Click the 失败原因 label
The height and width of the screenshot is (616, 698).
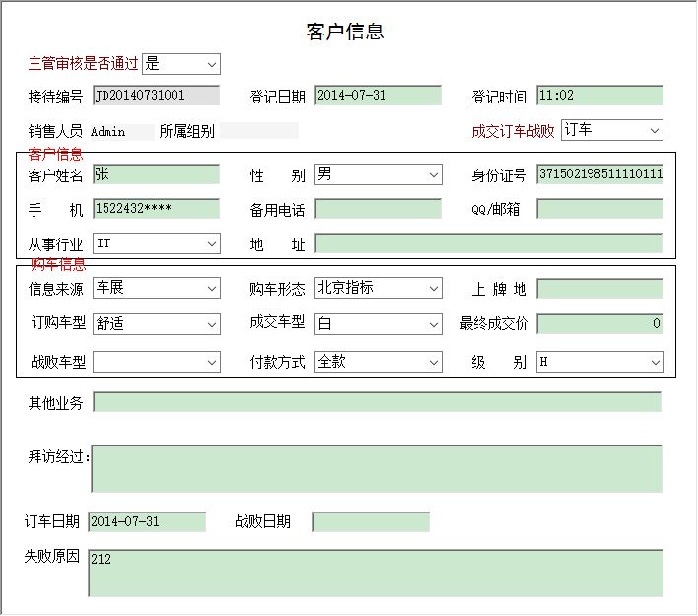coord(52,556)
